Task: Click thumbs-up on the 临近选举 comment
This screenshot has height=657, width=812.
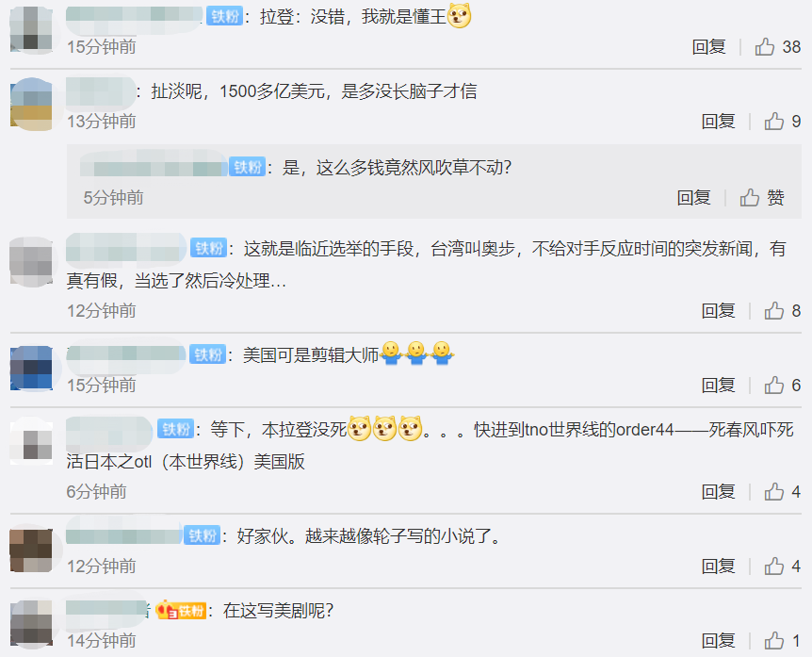Action: [x=773, y=310]
